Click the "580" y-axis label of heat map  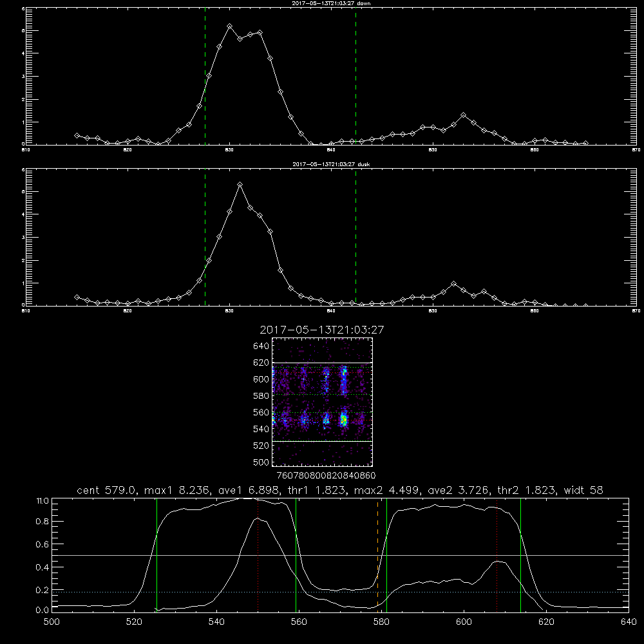261,396
